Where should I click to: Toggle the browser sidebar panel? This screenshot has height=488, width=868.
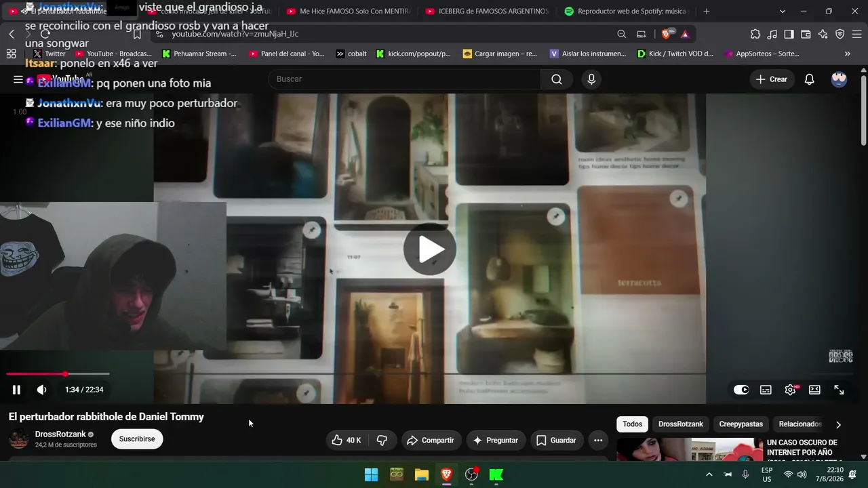click(x=789, y=34)
